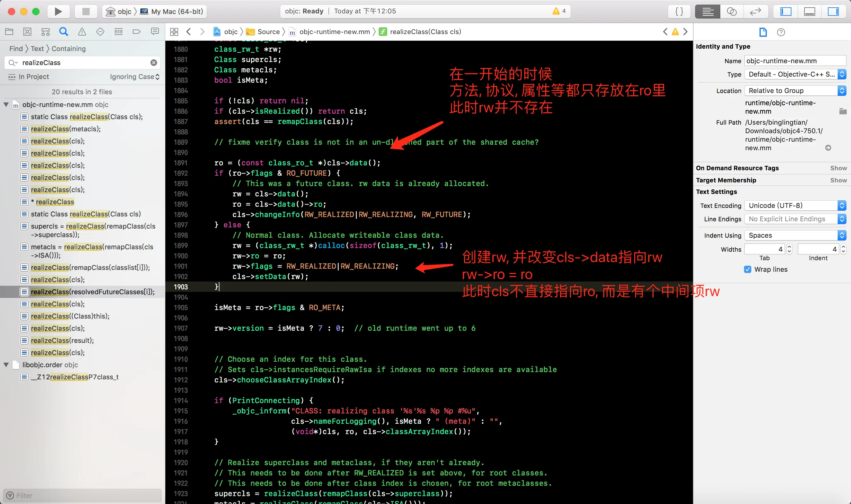Clear the realizeClass search field

coord(154,63)
